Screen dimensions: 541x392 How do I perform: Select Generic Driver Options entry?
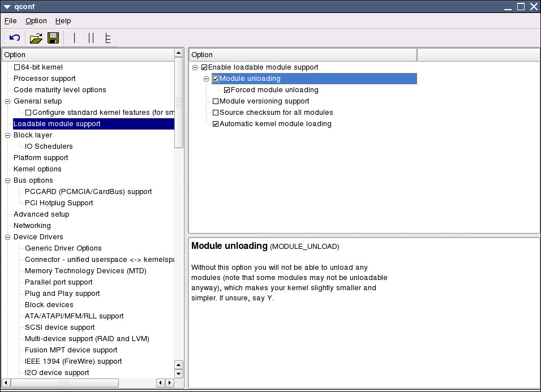(63, 248)
